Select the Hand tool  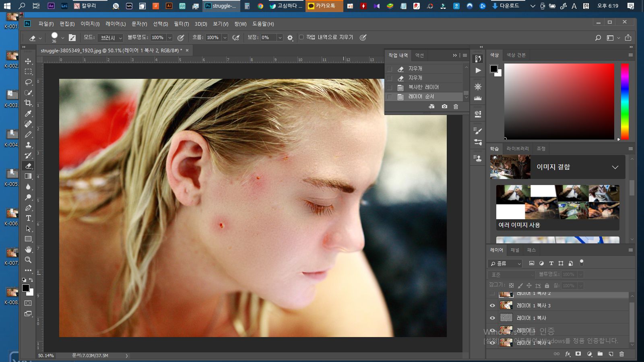[x=28, y=249]
